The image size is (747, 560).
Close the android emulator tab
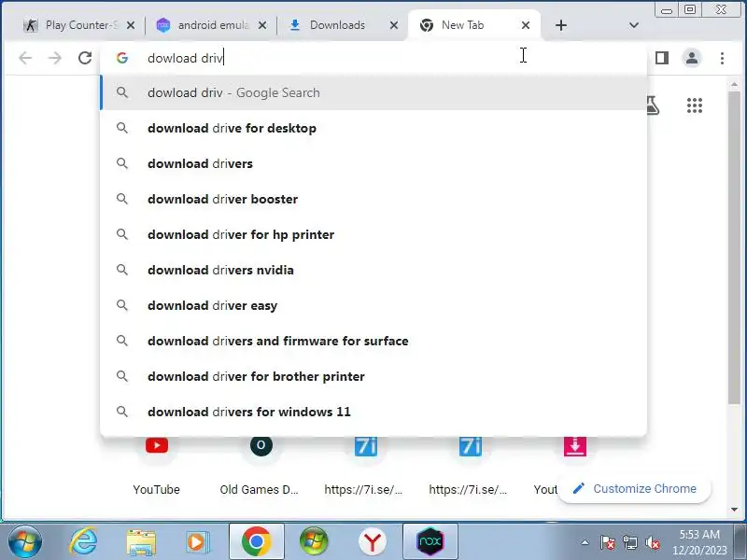(262, 25)
